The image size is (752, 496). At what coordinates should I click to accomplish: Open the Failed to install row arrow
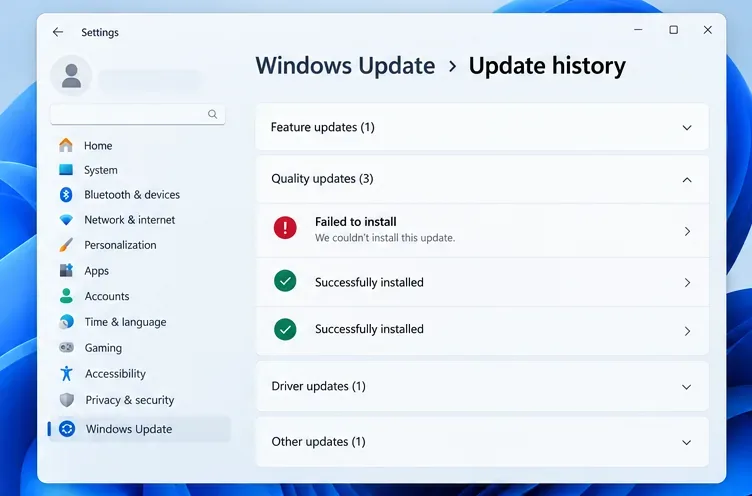point(687,232)
